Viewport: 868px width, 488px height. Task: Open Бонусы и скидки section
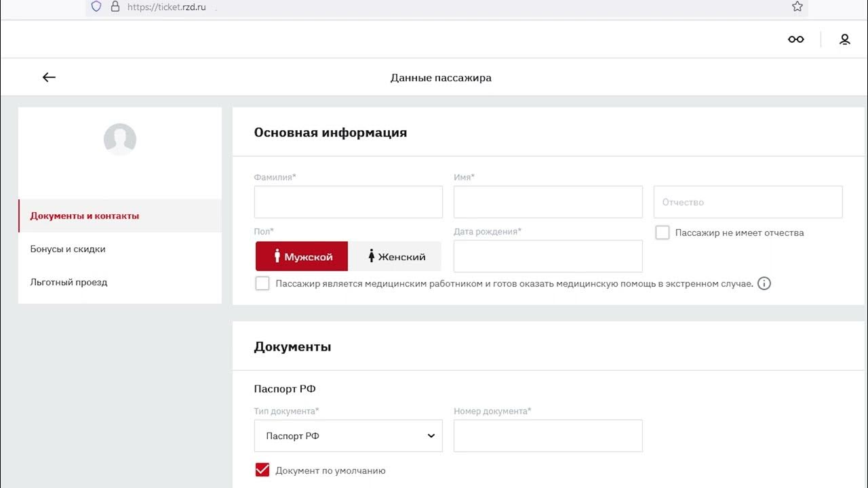pos(120,249)
